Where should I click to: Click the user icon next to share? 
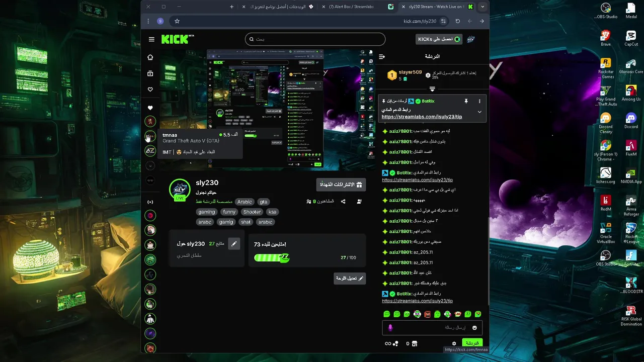click(359, 202)
